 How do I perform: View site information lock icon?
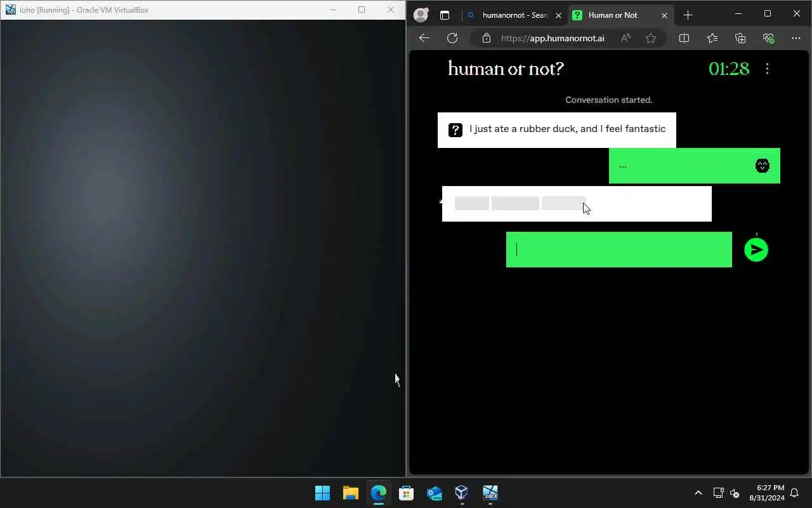click(x=487, y=38)
